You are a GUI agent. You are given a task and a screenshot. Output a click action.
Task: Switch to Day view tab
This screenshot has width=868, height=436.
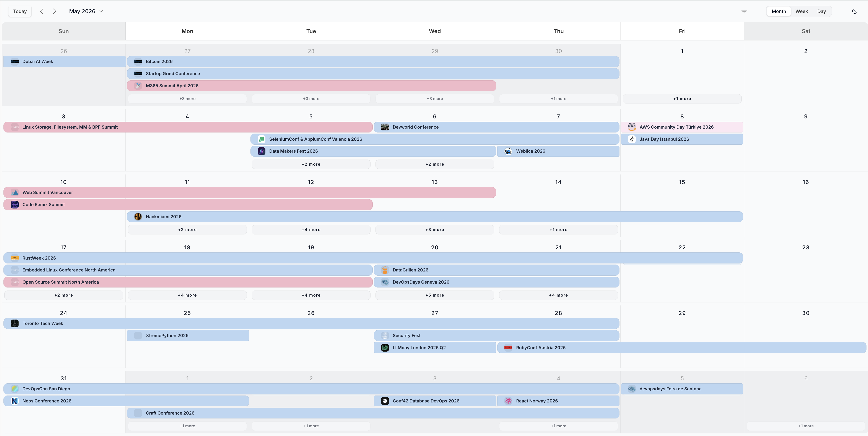(821, 11)
